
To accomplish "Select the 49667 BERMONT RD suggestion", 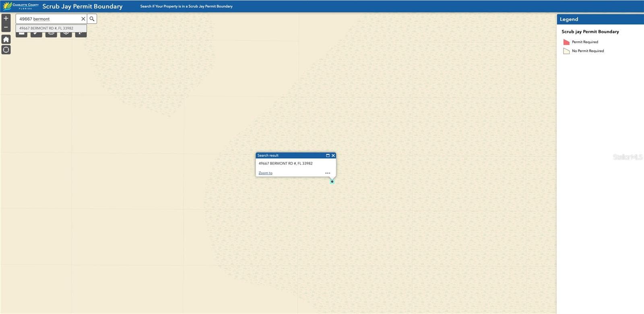I will pyautogui.click(x=51, y=28).
